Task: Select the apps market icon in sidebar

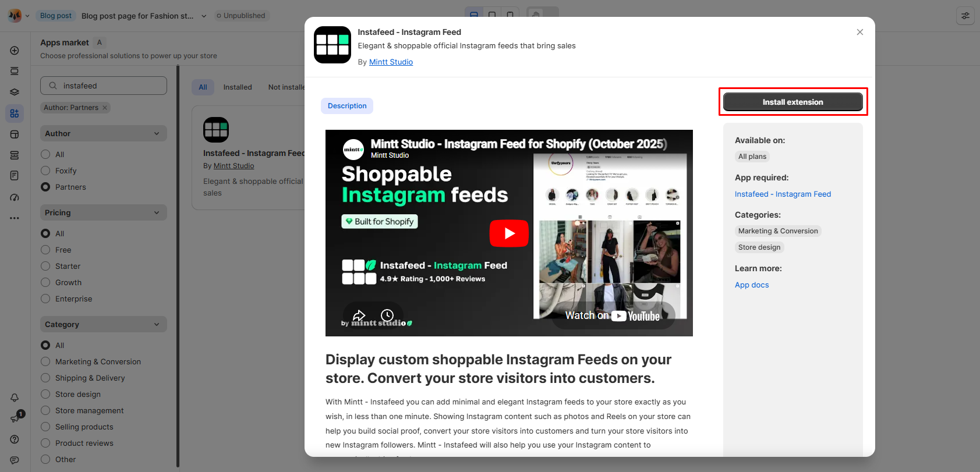Action: (x=15, y=113)
